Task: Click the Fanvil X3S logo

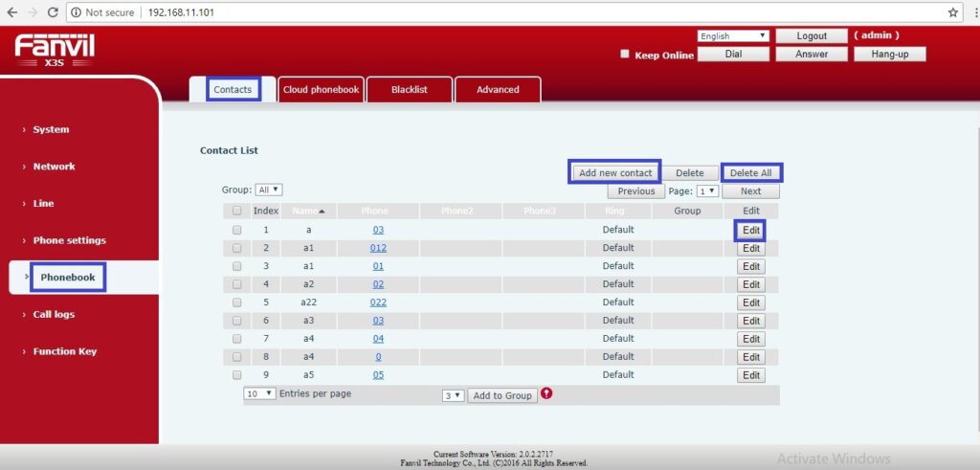Action: [x=55, y=49]
